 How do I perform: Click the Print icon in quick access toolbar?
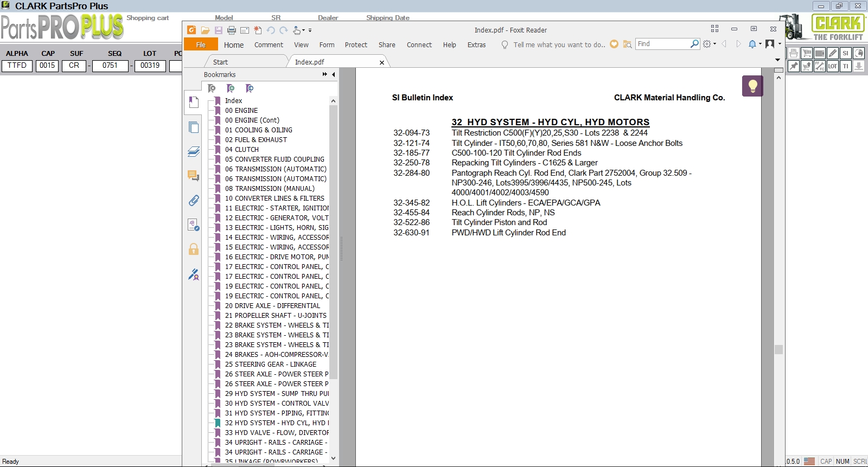(x=232, y=30)
